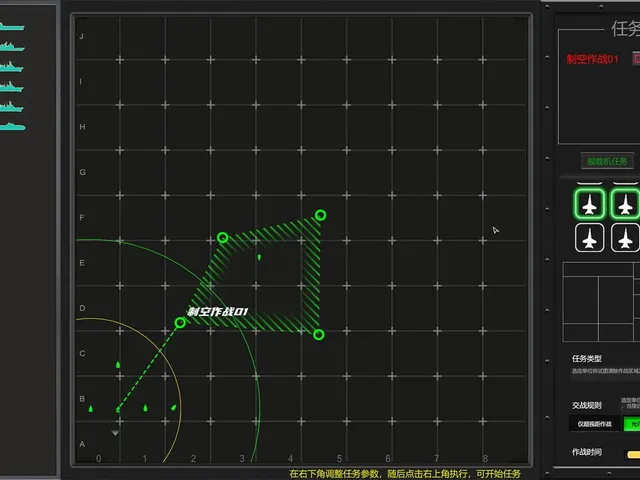Select the unhighlighted aircraft icon below left green one
The image size is (640, 480).
click(589, 238)
